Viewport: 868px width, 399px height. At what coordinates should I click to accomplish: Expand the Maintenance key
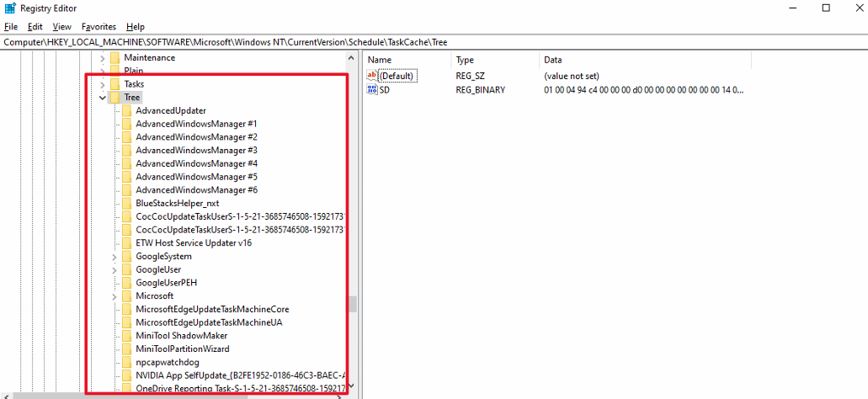(103, 57)
